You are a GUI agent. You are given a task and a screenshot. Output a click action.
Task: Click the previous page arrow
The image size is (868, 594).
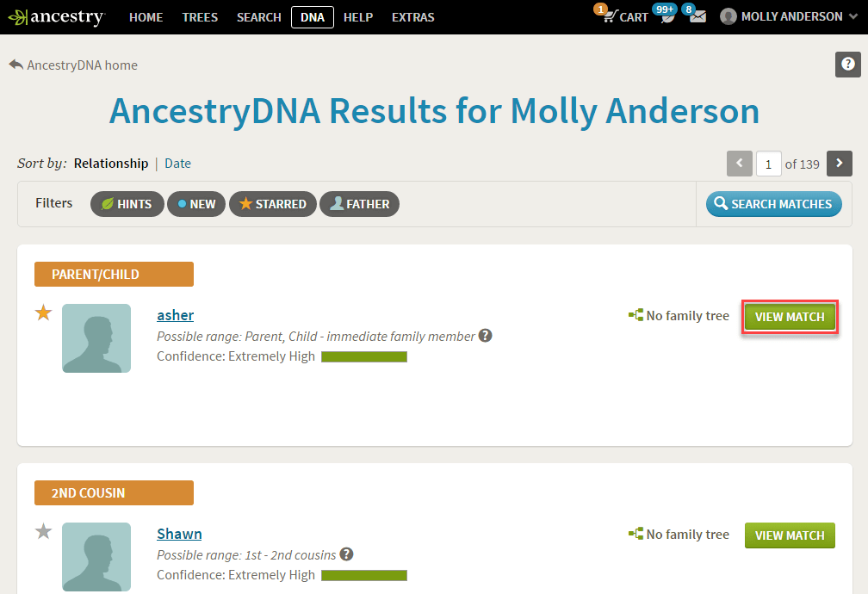(739, 163)
